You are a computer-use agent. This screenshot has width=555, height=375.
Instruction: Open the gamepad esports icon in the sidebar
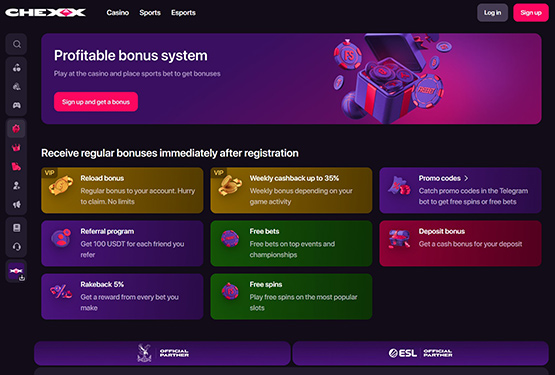(17, 105)
